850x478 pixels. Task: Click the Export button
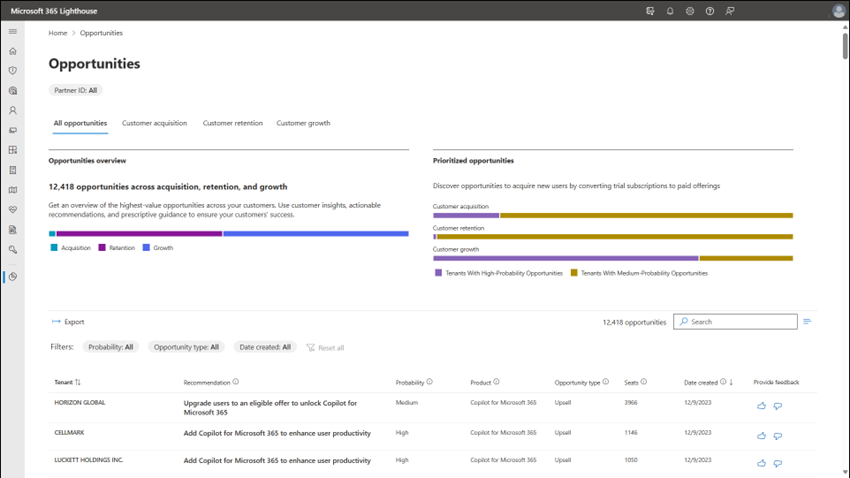(68, 322)
